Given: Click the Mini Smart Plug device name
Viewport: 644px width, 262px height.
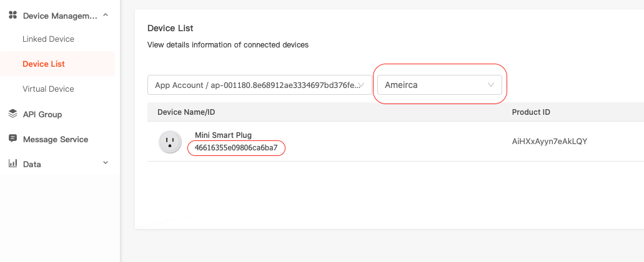Looking at the screenshot, I should pyautogui.click(x=223, y=135).
